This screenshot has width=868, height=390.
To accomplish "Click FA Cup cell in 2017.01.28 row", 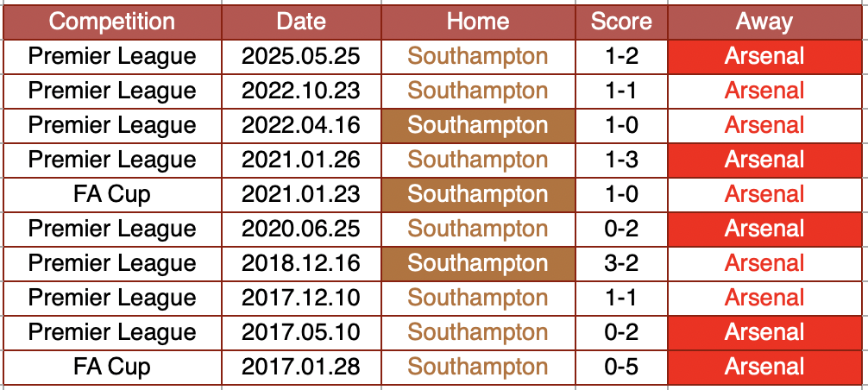I will [x=112, y=367].
